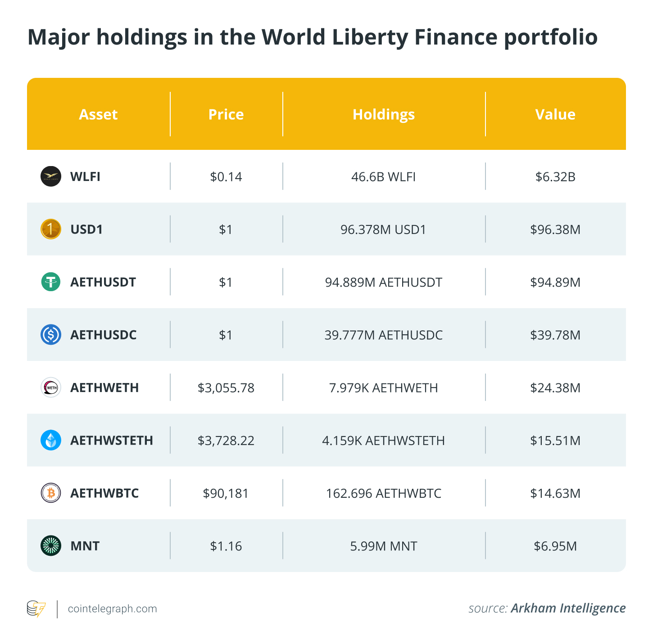
Task: Click the AETHWETH token icon
Action: tap(51, 387)
